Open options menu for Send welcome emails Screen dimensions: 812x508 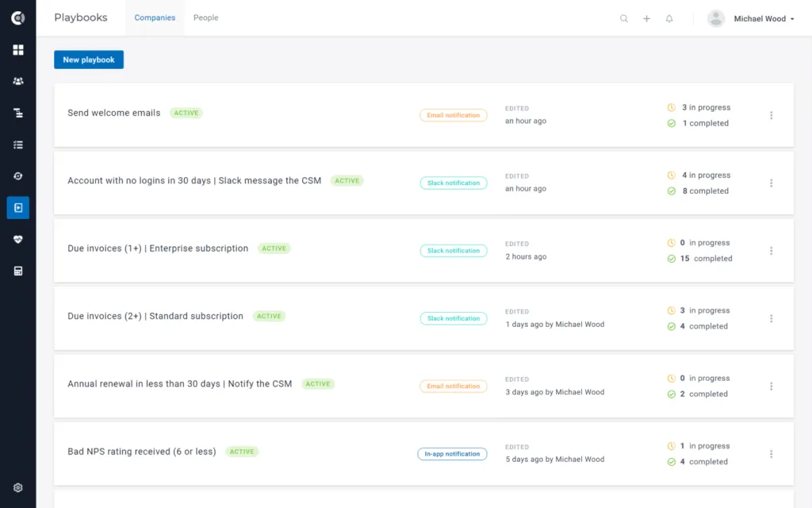771,116
